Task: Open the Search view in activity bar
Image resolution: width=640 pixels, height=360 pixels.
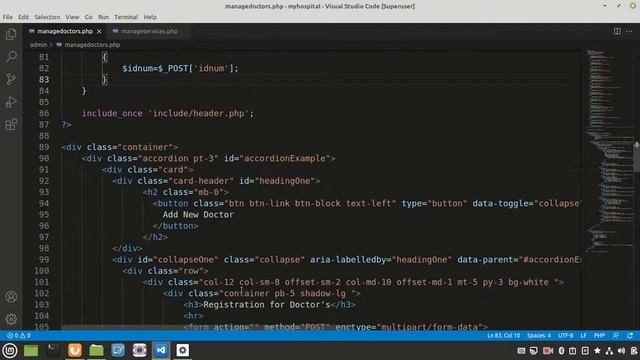Action: [11, 56]
